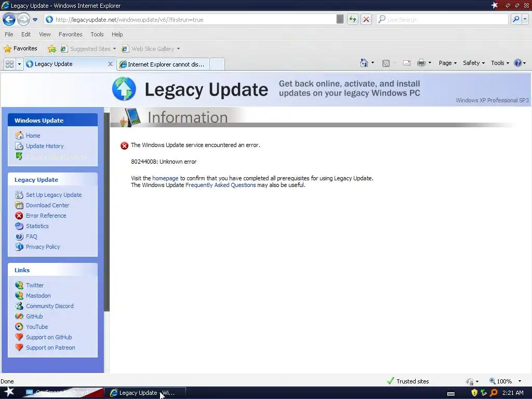532x399 pixels.
Task: Open the YouTube link
Action: point(37,327)
